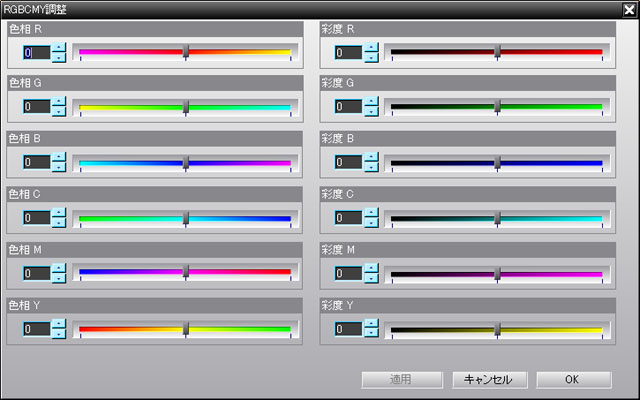Focus the 色相 C value field
This screenshot has width=640, height=400.
point(37,218)
